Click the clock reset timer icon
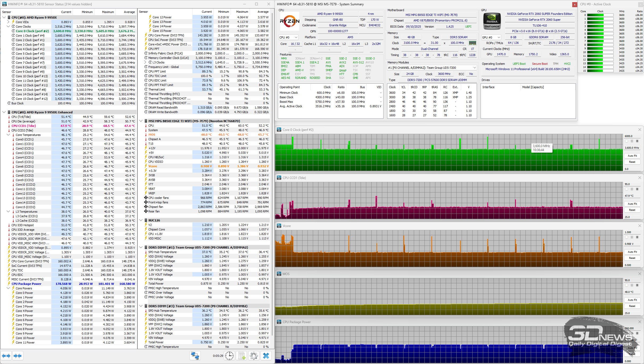This screenshot has height=364, width=644. point(229,356)
